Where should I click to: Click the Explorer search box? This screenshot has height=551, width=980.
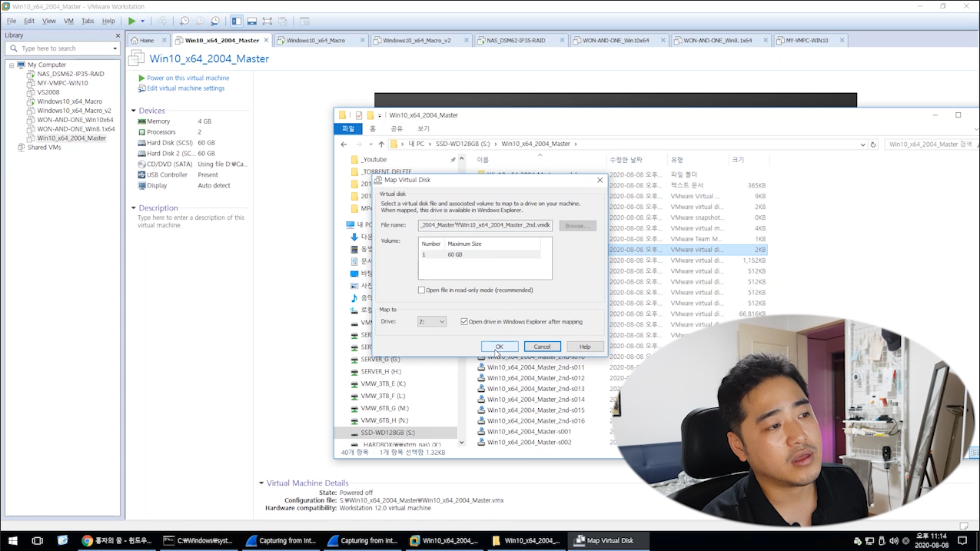click(930, 144)
